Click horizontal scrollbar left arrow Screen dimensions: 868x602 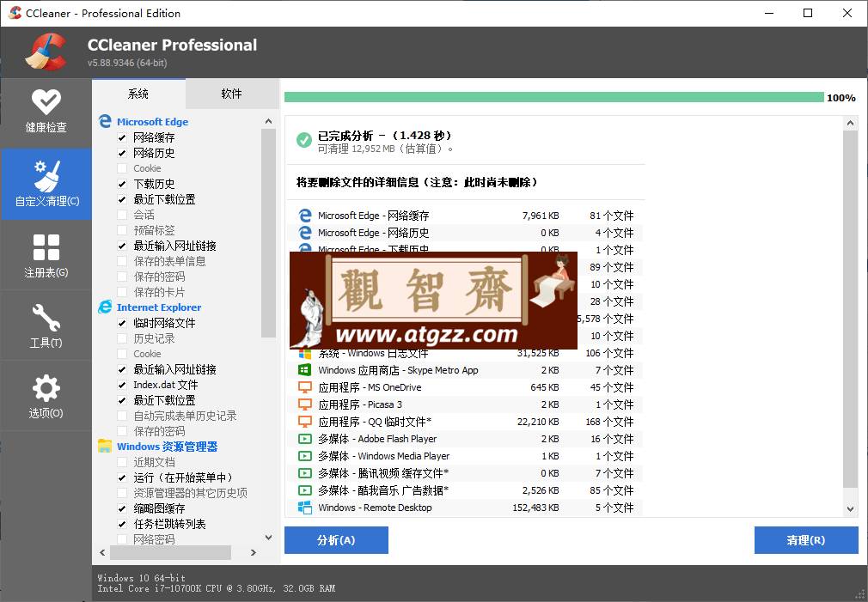[102, 552]
